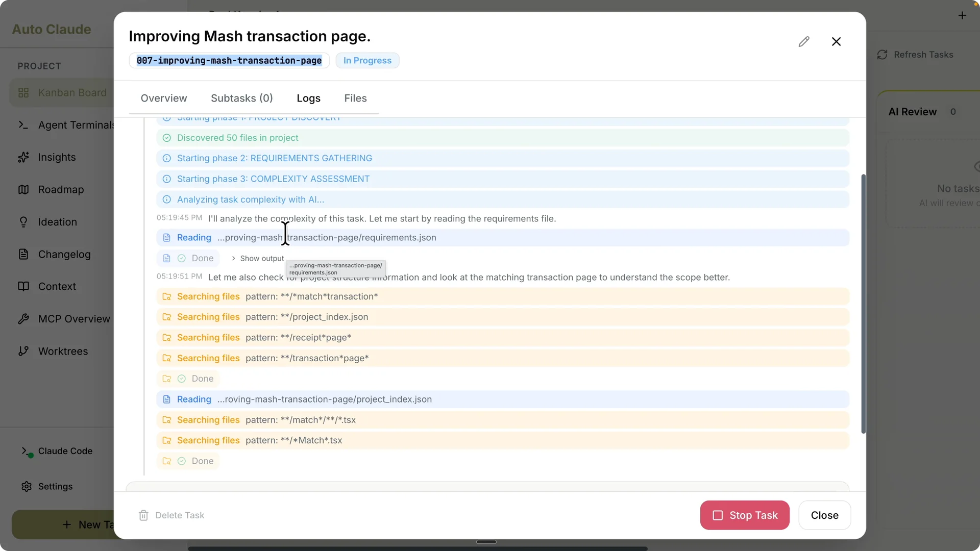Screen dimensions: 980x551
Task: Click Searching files **/*match*transaction* row
Action: [x=503, y=296]
